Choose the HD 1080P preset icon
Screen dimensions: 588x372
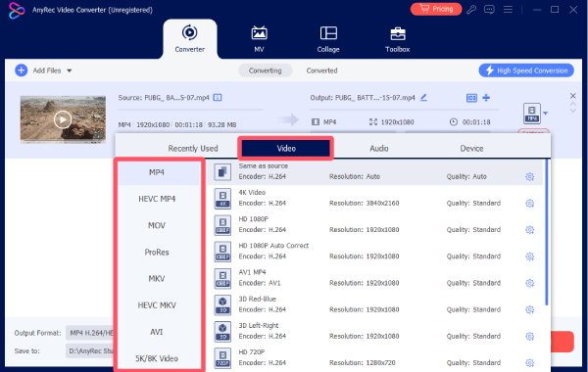tap(222, 225)
